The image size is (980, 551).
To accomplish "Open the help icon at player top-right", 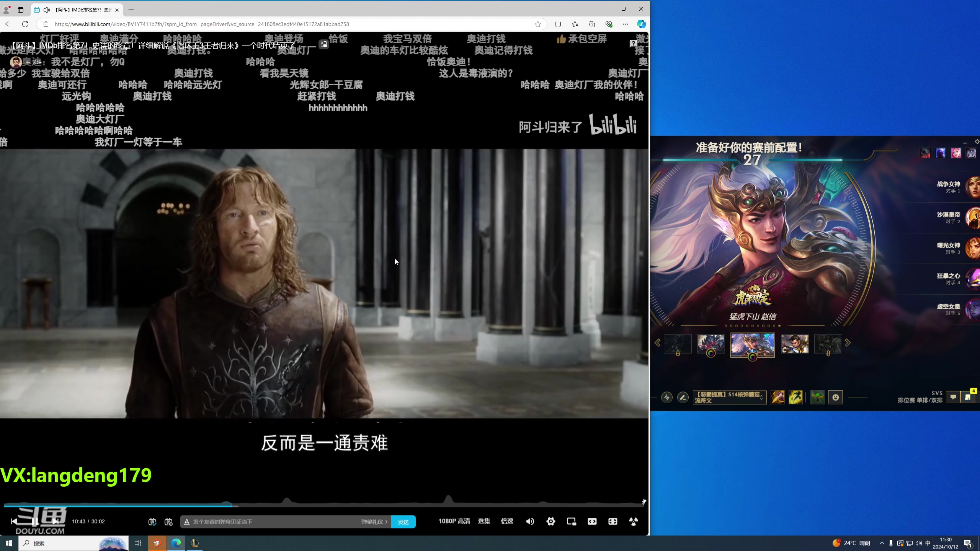I will pyautogui.click(x=634, y=44).
